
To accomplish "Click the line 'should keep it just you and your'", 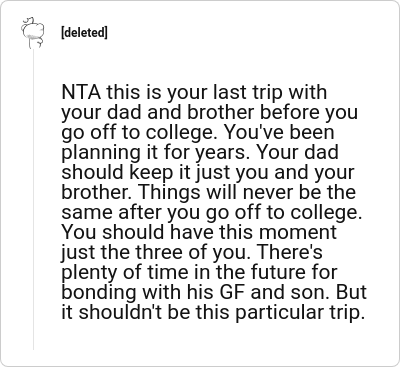I will pyautogui.click(x=208, y=172).
